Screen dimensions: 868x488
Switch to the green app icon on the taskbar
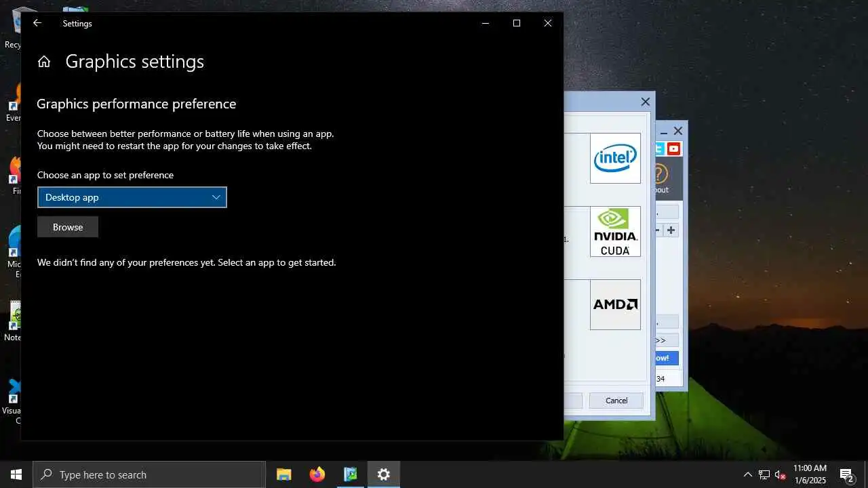click(351, 474)
